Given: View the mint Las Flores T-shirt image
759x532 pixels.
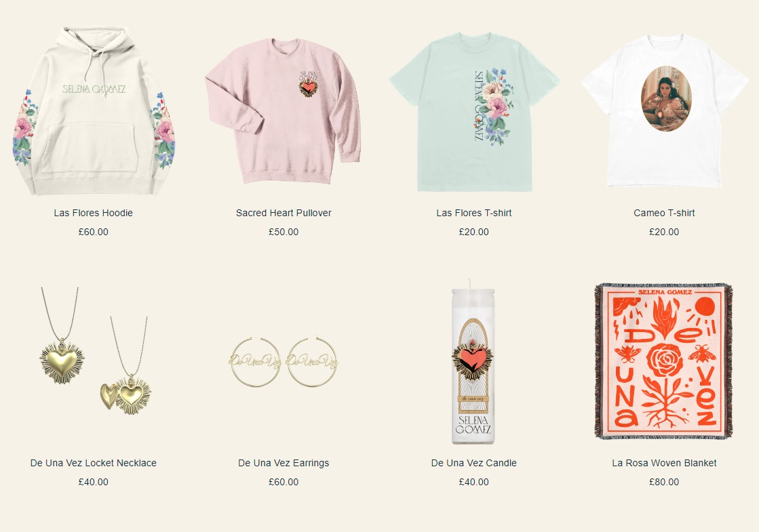Looking at the screenshot, I should tap(474, 111).
